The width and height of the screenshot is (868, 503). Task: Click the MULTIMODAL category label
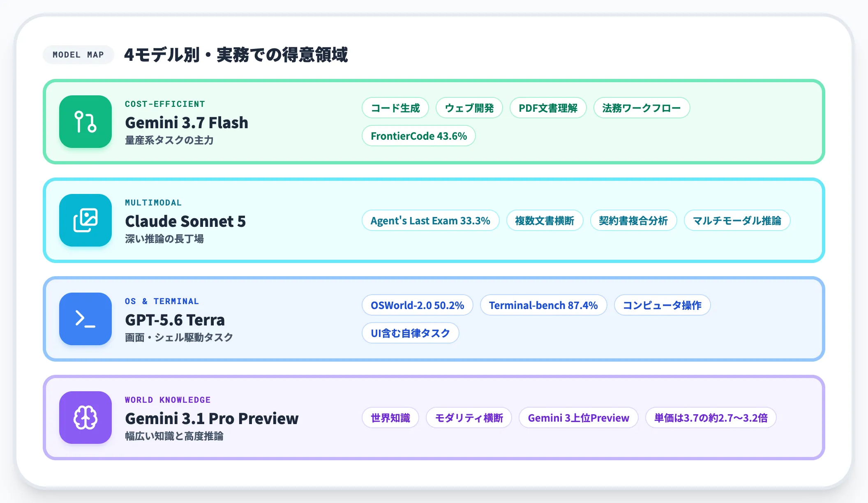click(x=153, y=203)
